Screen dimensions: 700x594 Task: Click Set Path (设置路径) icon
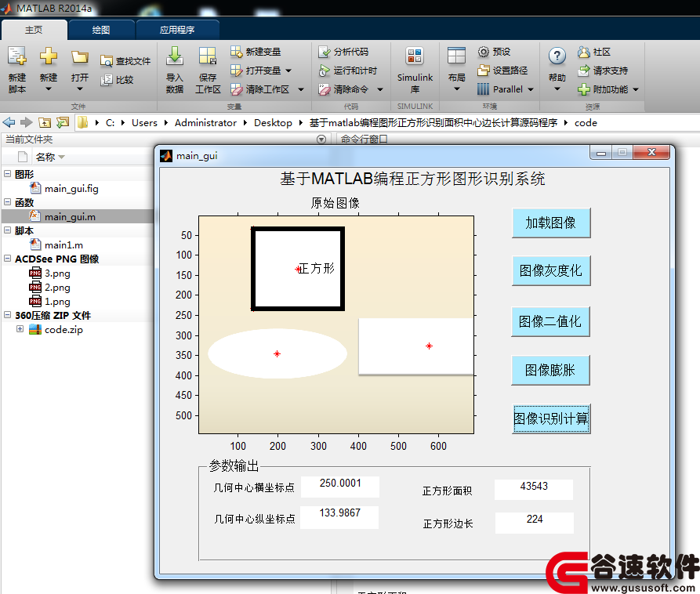[x=483, y=71]
